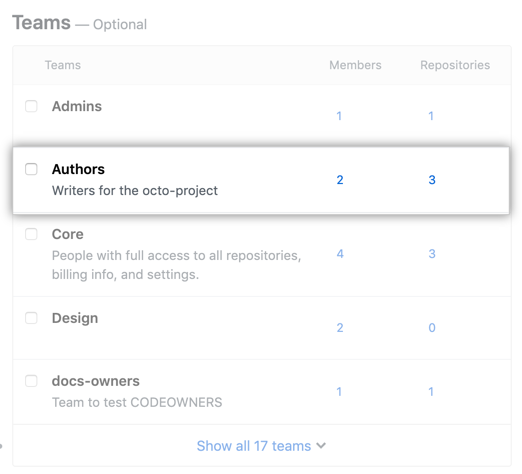
Task: Open docs-owners repositories count link
Action: (431, 392)
